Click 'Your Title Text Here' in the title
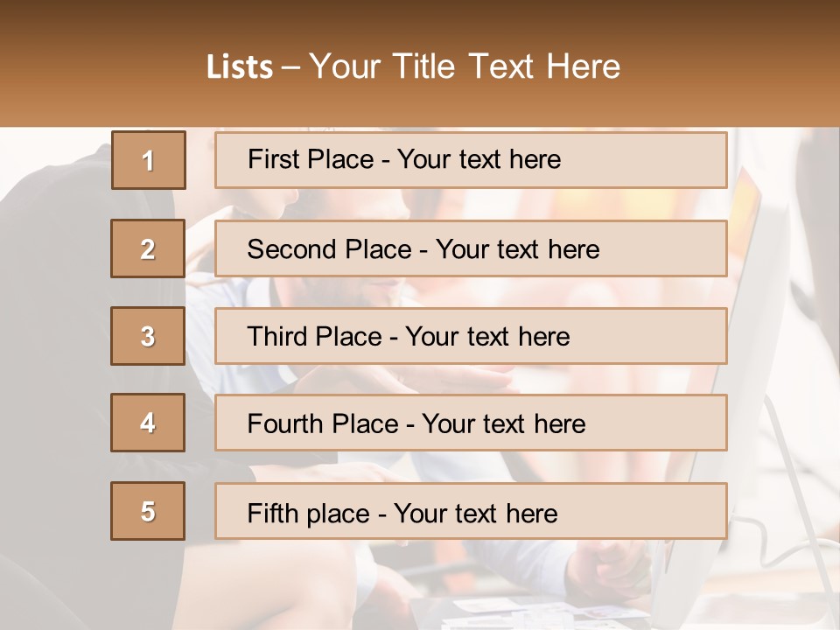This screenshot has width=840, height=630. (465, 67)
